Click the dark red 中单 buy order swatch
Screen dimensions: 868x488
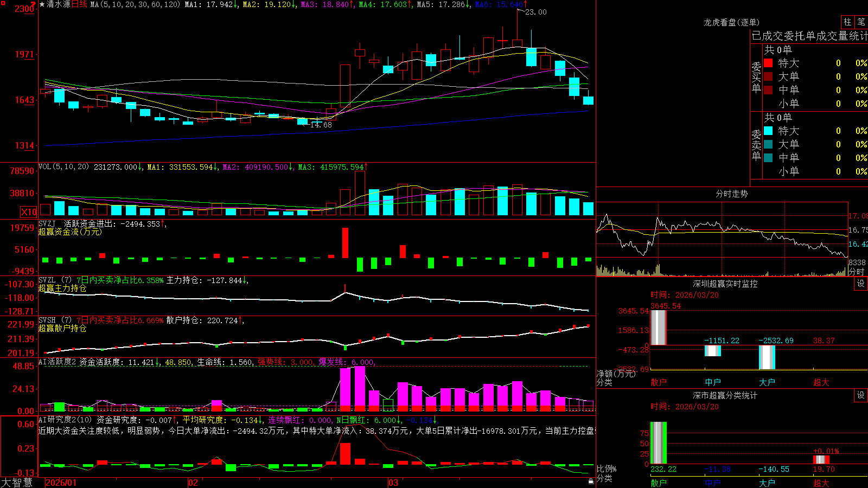click(768, 90)
